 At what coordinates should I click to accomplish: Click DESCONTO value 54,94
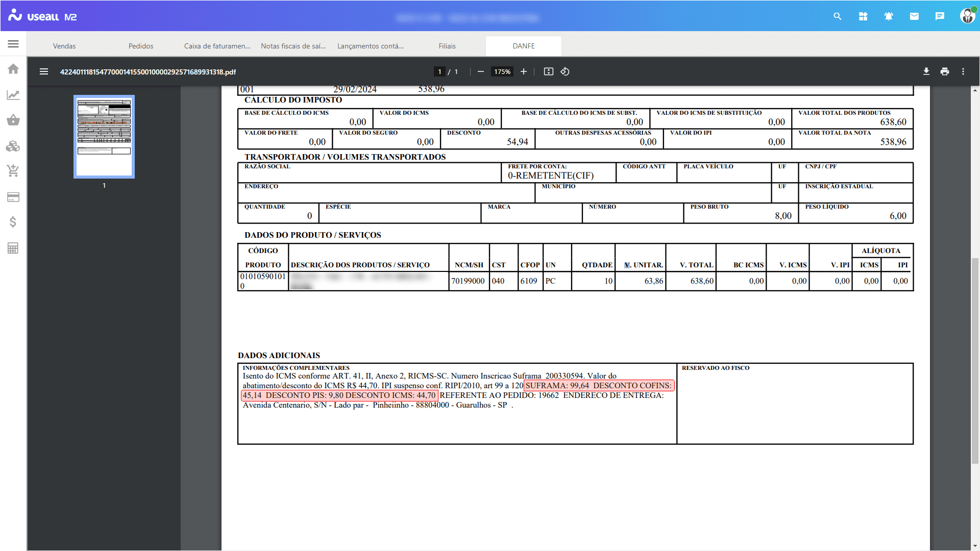tap(517, 142)
